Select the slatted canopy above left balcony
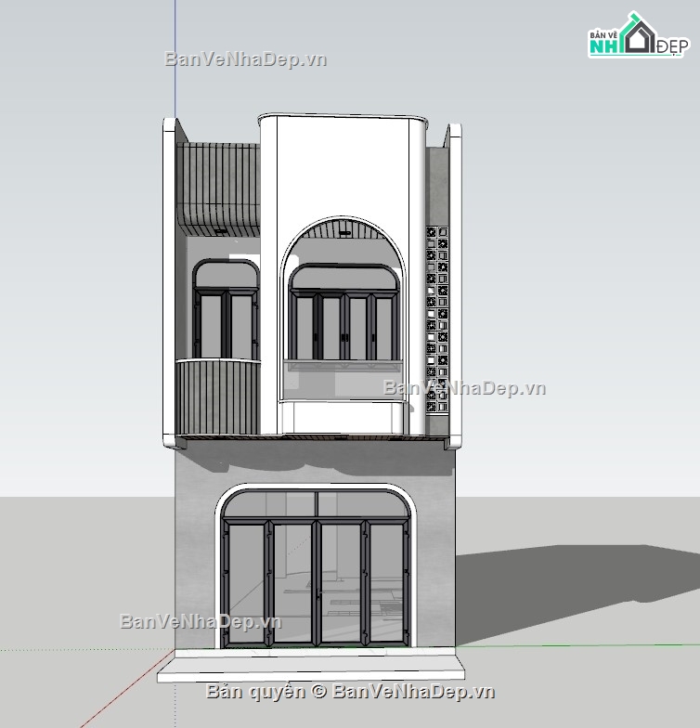 [x=217, y=189]
